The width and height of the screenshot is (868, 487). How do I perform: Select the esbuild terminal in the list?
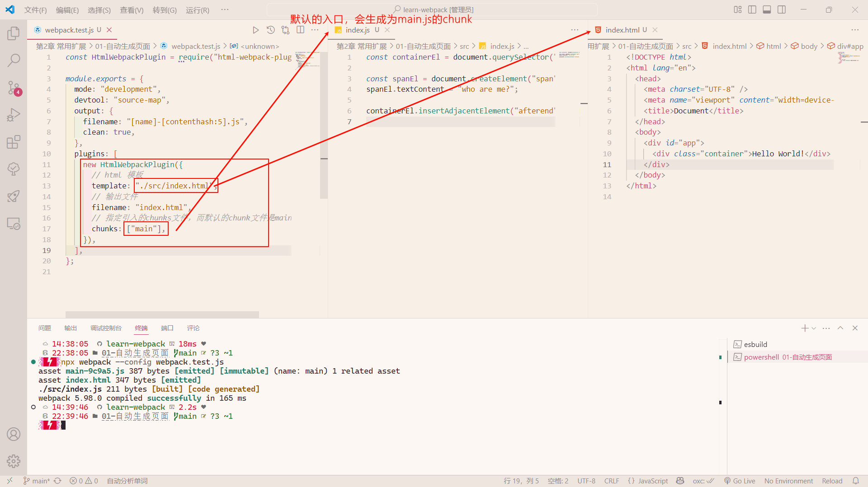(797, 344)
